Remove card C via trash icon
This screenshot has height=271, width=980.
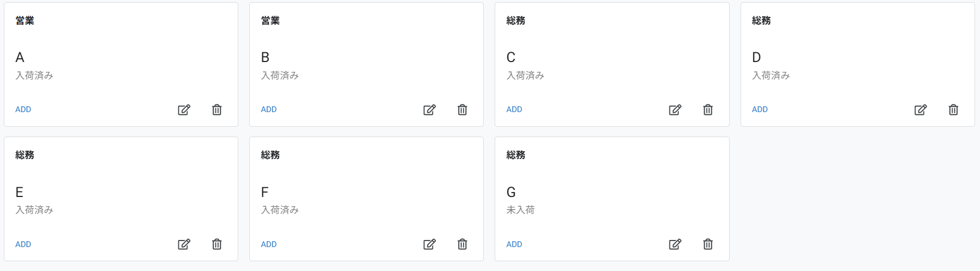tap(707, 109)
